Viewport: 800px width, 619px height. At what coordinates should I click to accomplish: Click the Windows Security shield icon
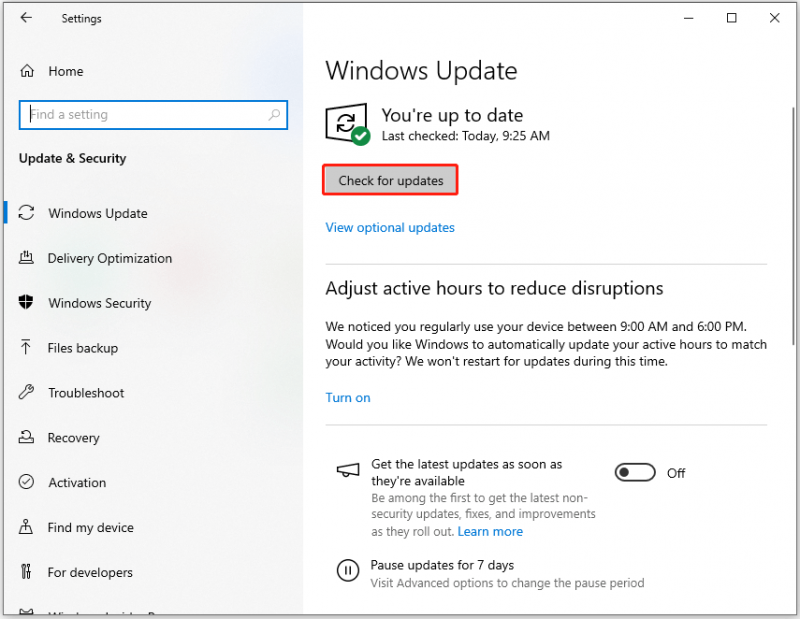pos(26,302)
